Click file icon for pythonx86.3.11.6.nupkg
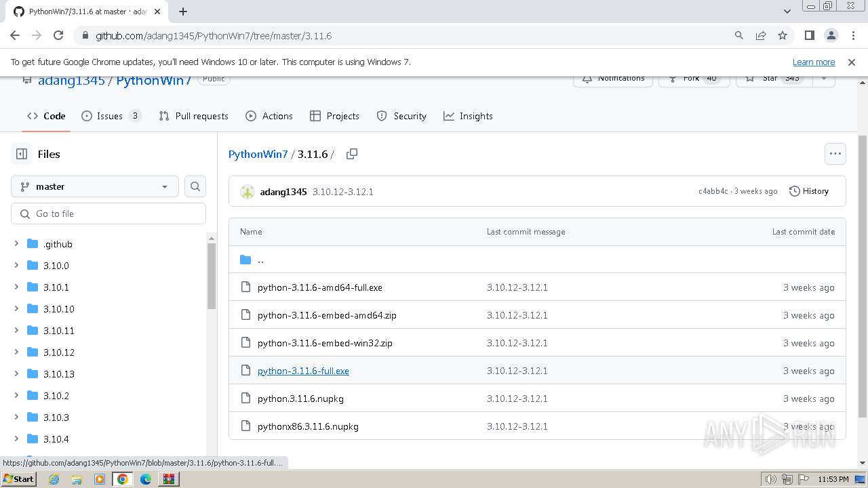Viewport: 868px width, 488px height. coord(245,426)
